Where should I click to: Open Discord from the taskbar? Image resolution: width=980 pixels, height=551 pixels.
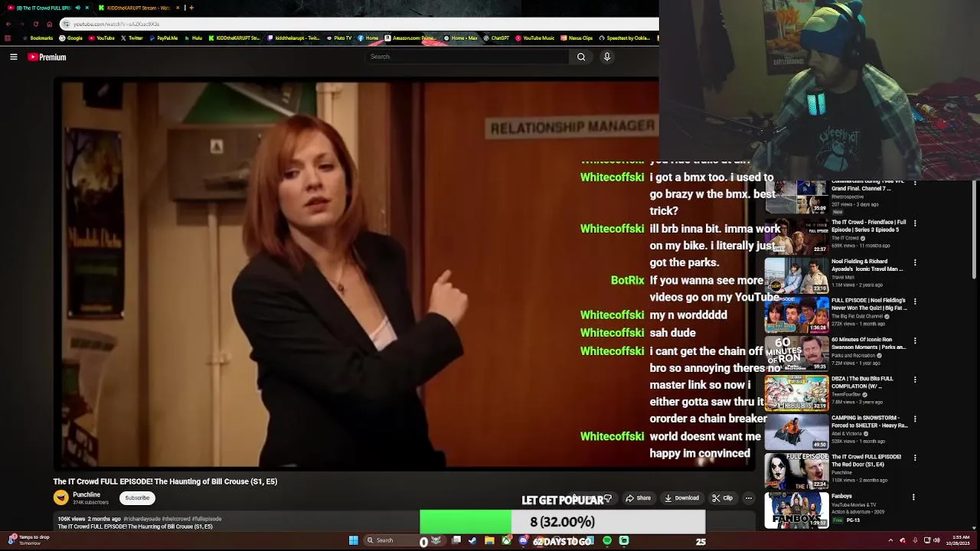pyautogui.click(x=524, y=540)
